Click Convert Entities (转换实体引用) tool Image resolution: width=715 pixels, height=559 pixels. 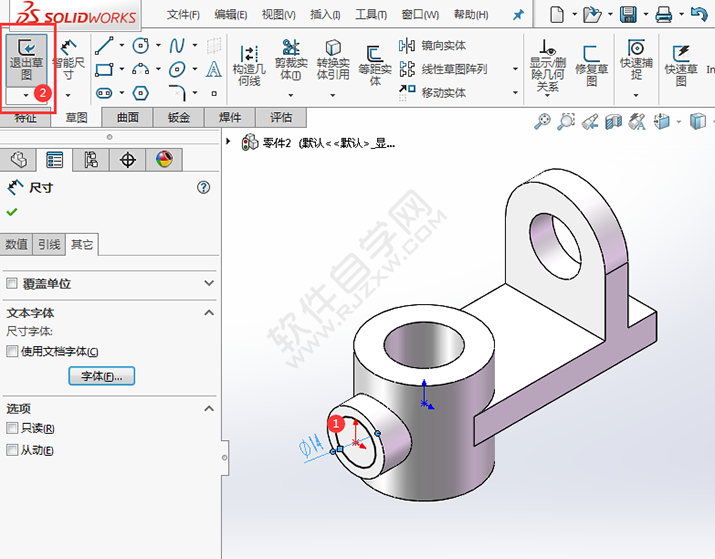333,60
